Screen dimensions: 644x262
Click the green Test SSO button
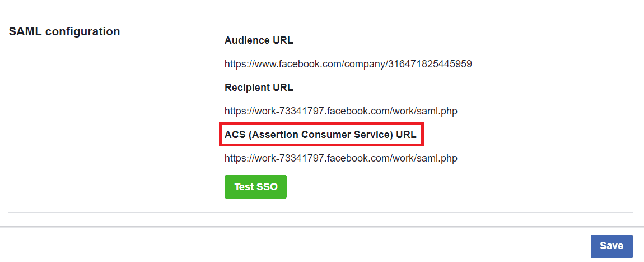[x=255, y=187]
